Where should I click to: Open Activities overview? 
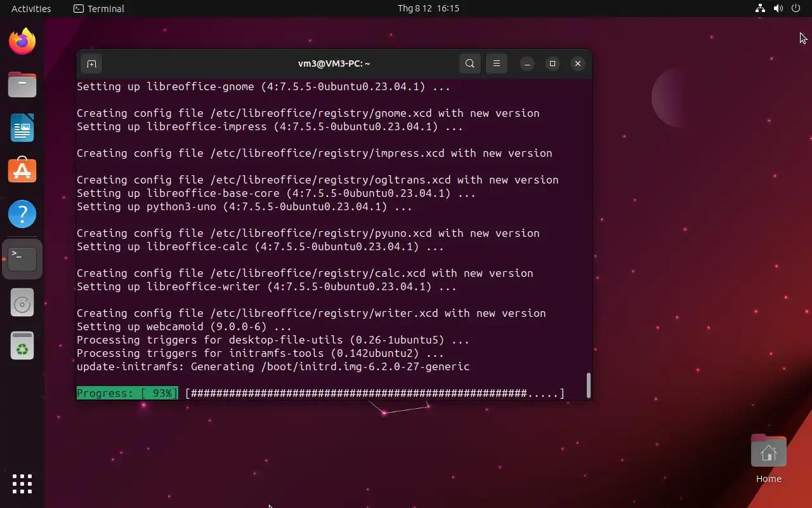click(x=31, y=8)
